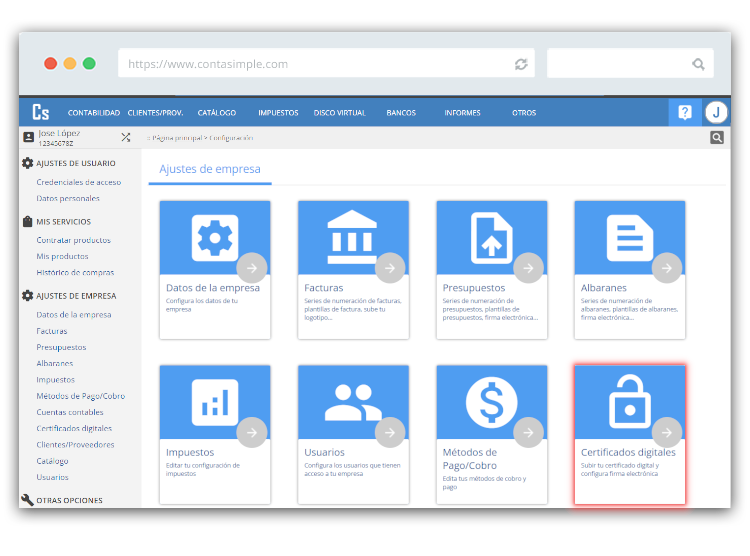
Task: Click the Contasimple Cs logo icon
Action: 41,112
